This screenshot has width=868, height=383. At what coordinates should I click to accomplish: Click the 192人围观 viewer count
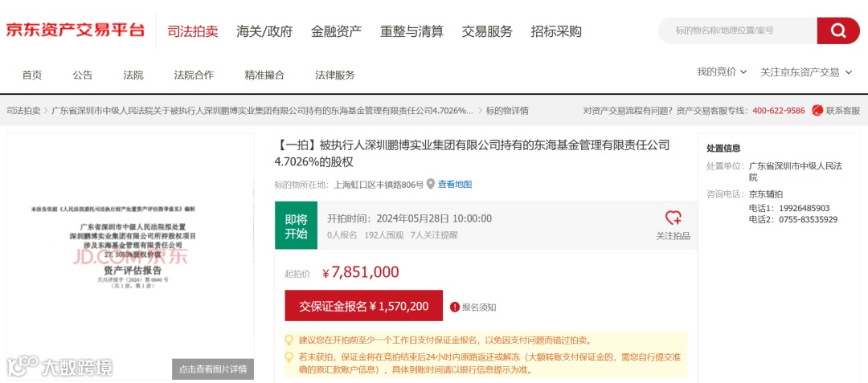[x=383, y=235]
